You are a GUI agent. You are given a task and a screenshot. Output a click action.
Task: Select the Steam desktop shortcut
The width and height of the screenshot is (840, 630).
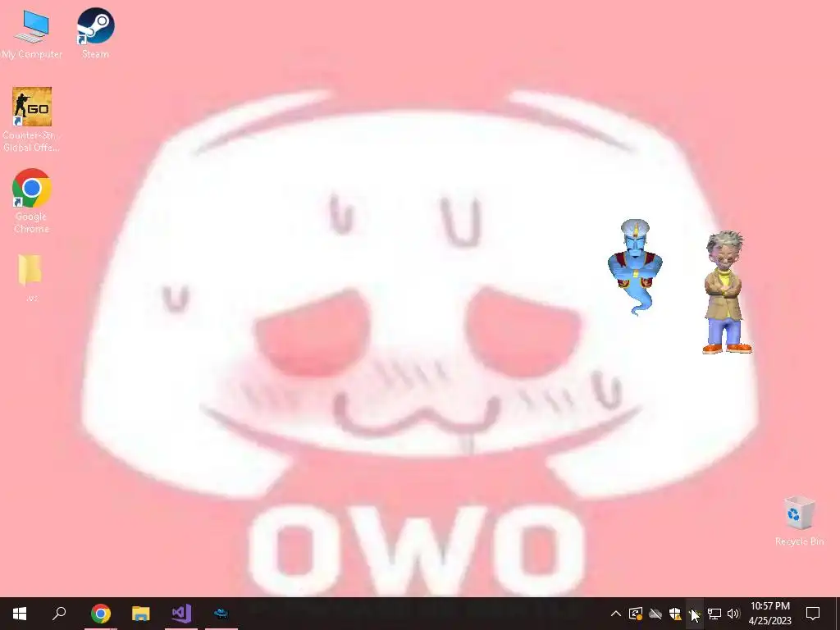[x=95, y=33]
